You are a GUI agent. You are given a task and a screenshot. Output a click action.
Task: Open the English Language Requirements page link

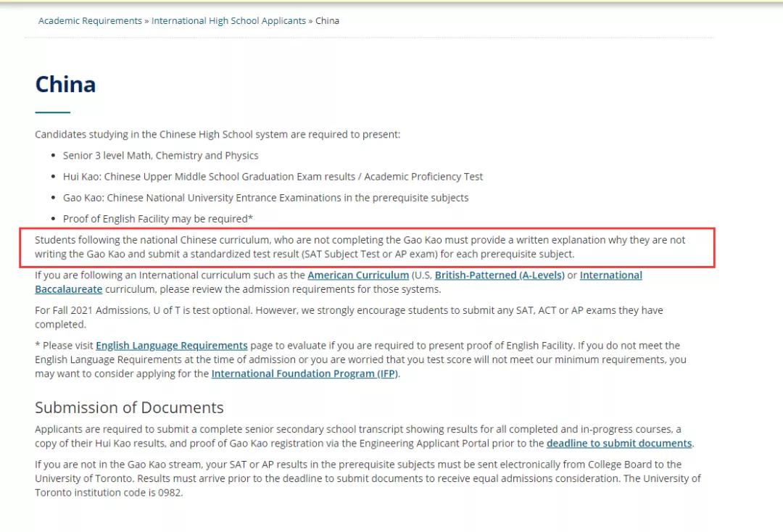171,345
